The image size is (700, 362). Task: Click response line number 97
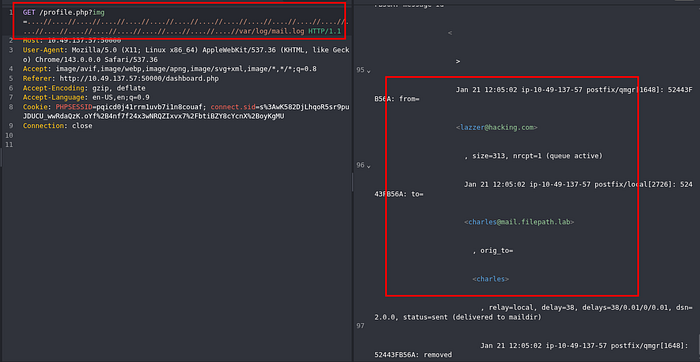click(x=360, y=326)
